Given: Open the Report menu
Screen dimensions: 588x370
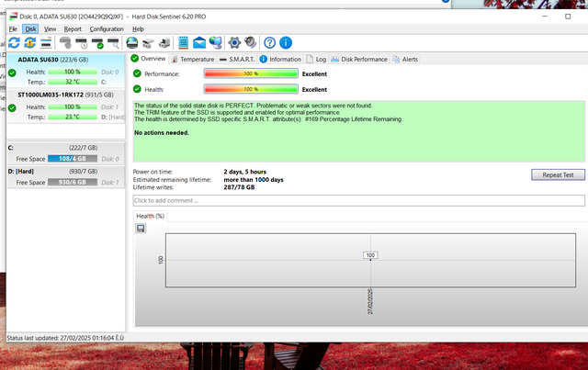Looking at the screenshot, I should 73,28.
